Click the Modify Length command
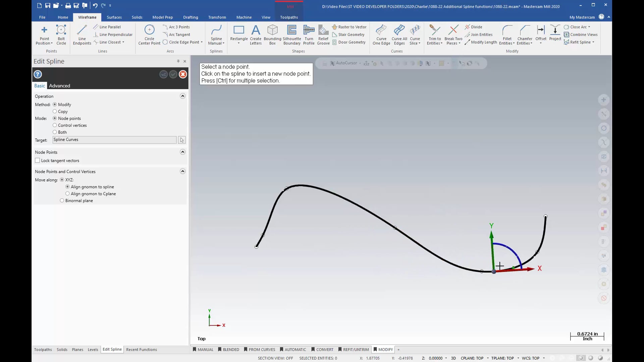 [481, 42]
